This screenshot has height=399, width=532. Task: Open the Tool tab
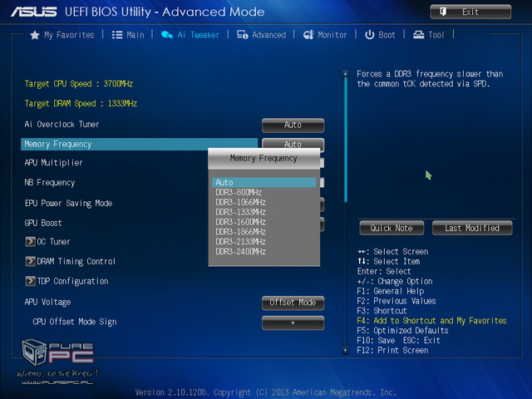tap(429, 35)
